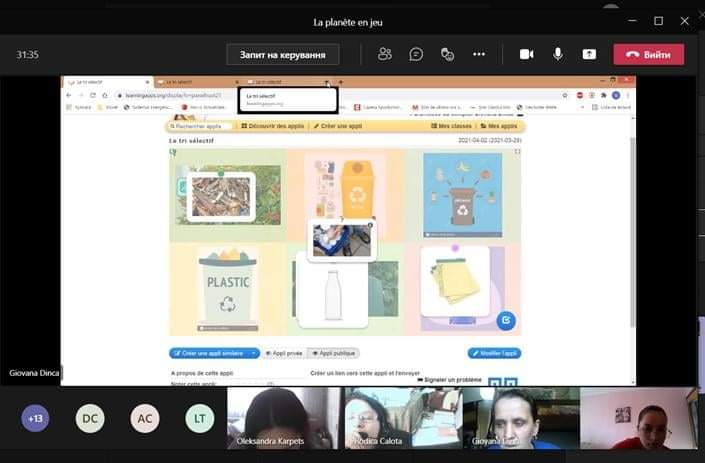Open the more actions ellipsis menu
The height and width of the screenshot is (463, 705).
[x=479, y=54]
